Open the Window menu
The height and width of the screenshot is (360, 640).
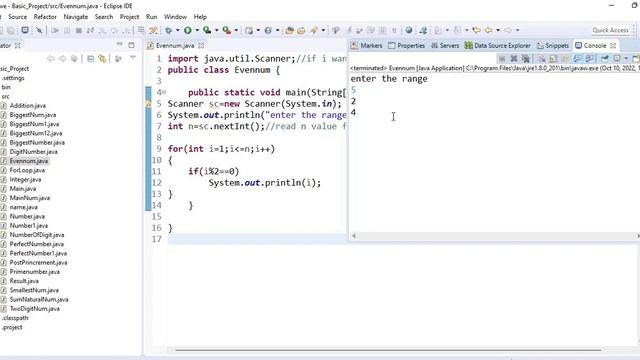tap(175, 17)
